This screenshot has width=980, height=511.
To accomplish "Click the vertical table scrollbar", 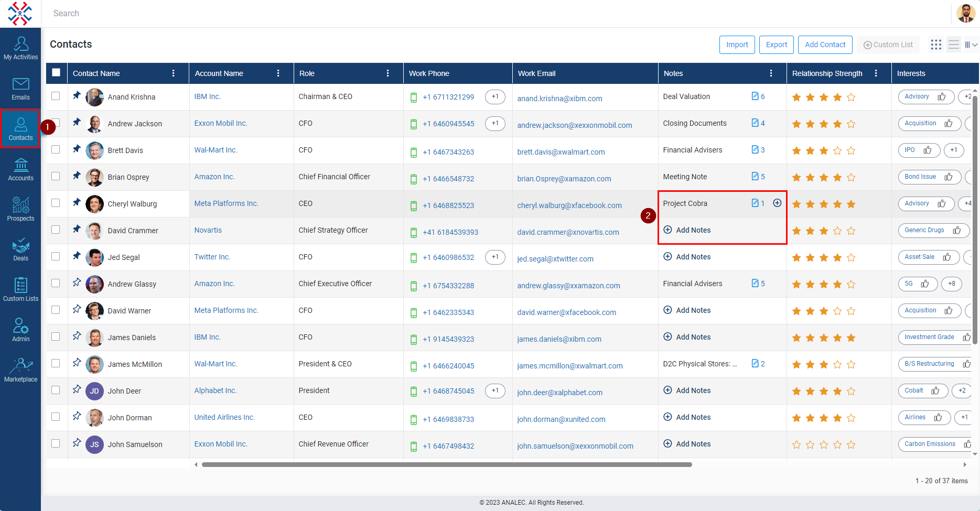I will pyautogui.click(x=975, y=220).
